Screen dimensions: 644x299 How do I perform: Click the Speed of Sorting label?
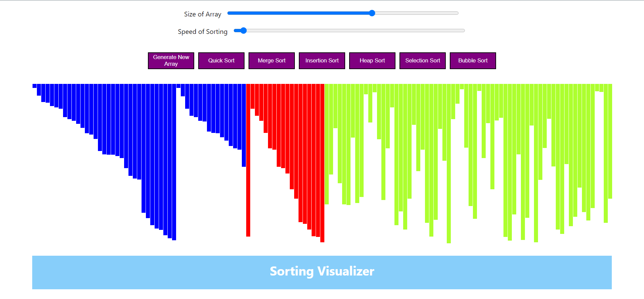point(203,32)
